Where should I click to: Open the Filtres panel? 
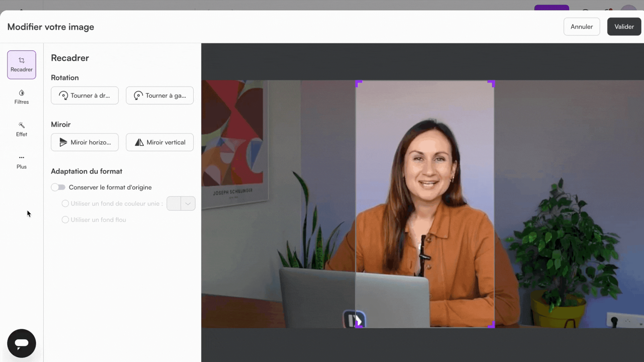21,97
